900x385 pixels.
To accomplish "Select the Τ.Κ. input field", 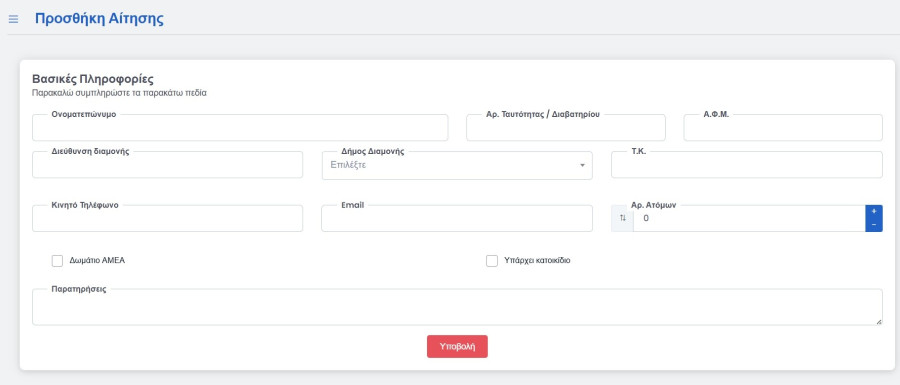I will click(x=747, y=165).
